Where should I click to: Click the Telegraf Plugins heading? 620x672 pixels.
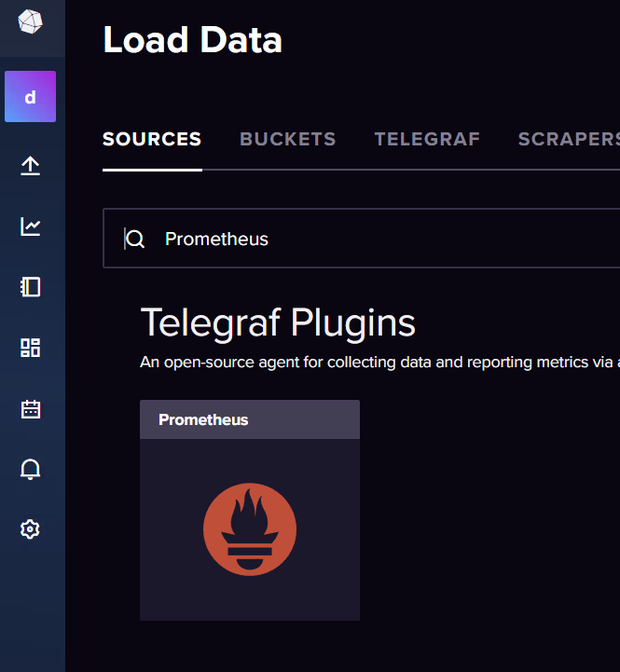click(278, 322)
